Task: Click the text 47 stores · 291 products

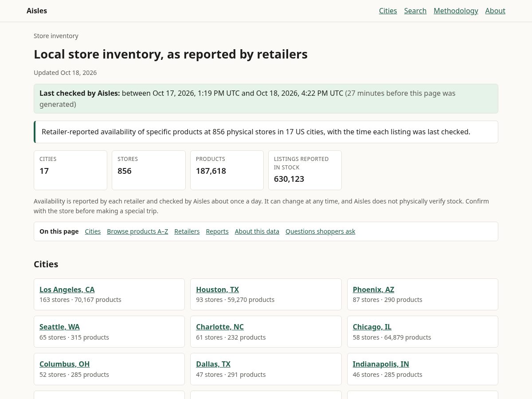Action: (231, 375)
